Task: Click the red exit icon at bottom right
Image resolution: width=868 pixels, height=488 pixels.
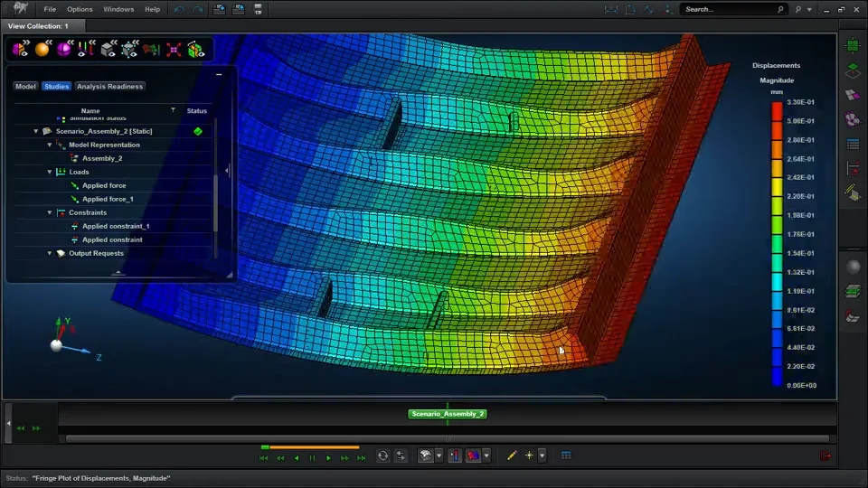Action: pyautogui.click(x=825, y=456)
